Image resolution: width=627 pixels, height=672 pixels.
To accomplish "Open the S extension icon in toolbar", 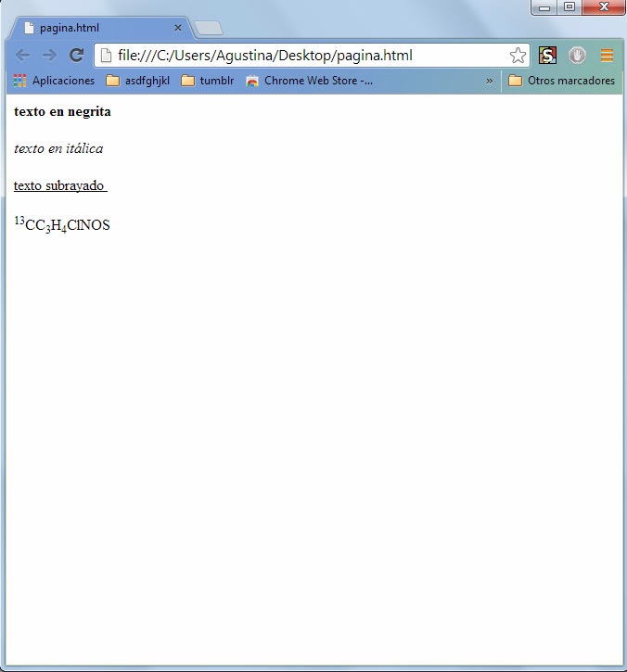I will (x=547, y=56).
